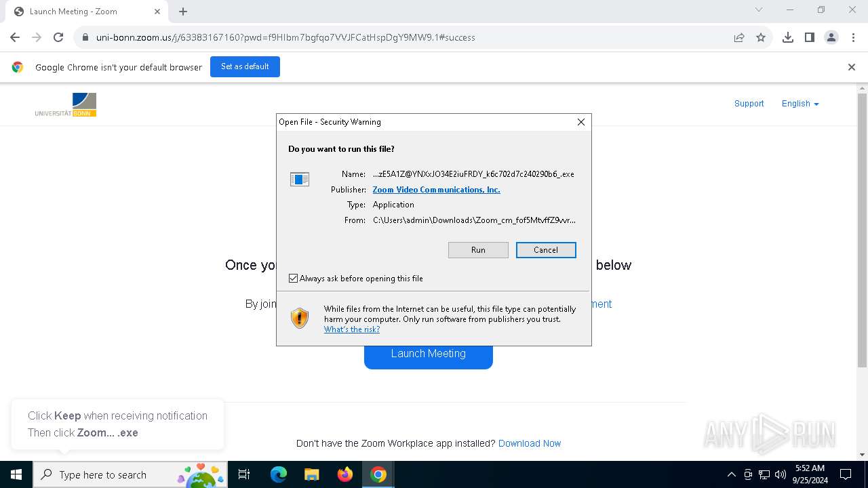Open Chrome downloads icon

coord(788,37)
